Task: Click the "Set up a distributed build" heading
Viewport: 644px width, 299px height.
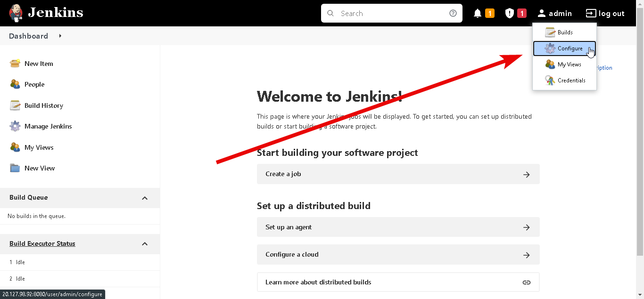Action: click(314, 206)
